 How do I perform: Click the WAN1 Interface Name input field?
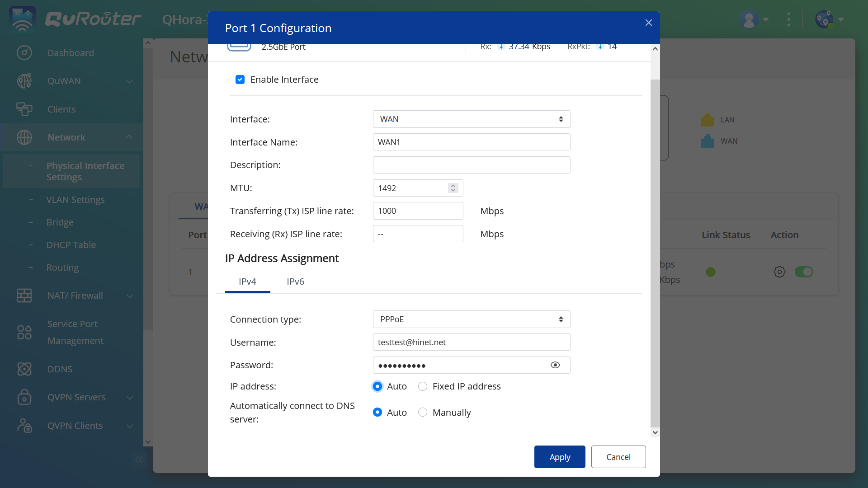[472, 142]
